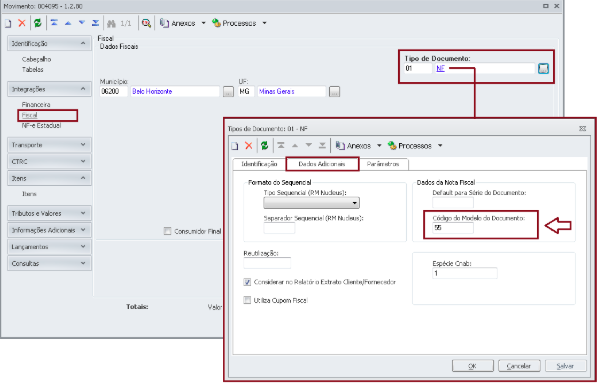Switch to Identificação tab
Screen dimensions: 604x387
pyautogui.click(x=259, y=164)
